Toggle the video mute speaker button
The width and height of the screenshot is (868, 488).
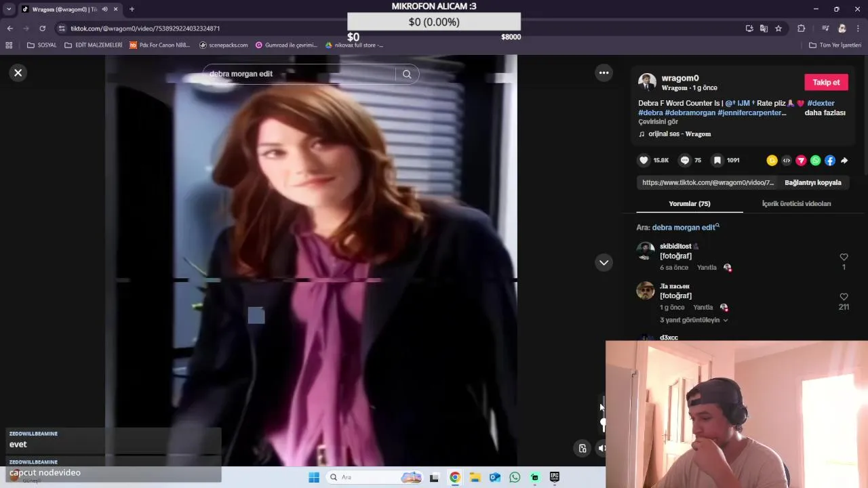click(601, 448)
